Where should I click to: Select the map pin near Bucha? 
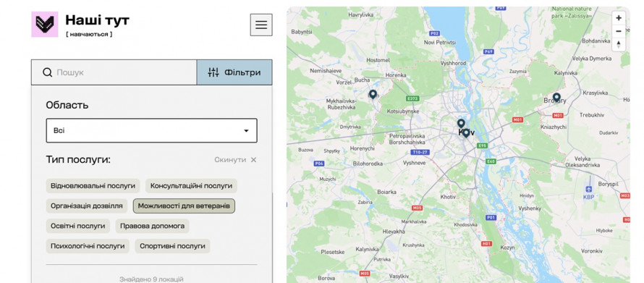coord(373,95)
